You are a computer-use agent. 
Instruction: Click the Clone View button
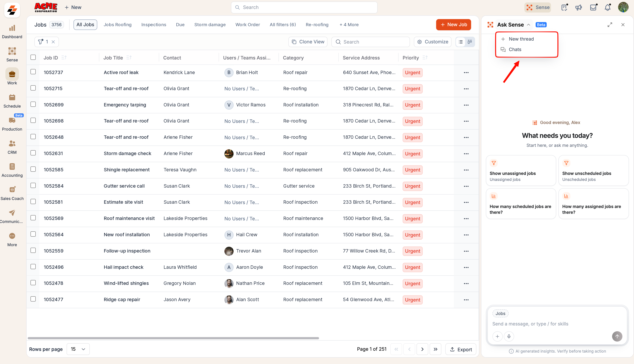point(308,42)
